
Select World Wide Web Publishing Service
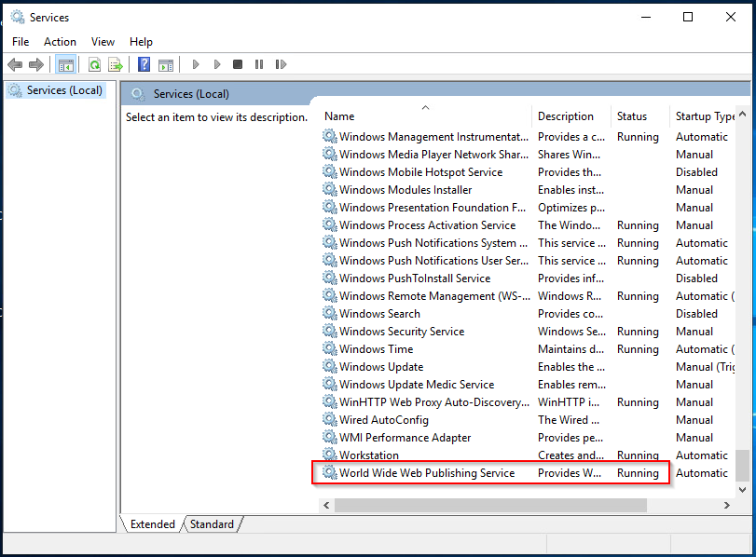coord(426,473)
